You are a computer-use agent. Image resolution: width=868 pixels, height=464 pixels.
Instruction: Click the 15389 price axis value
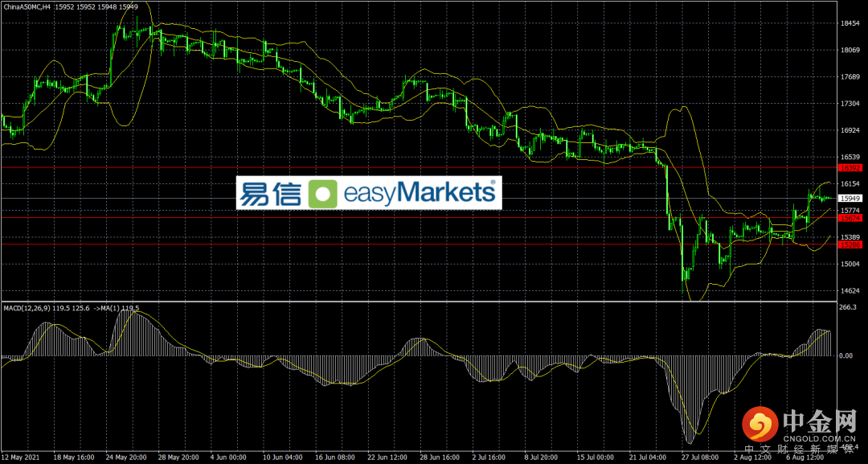click(x=850, y=237)
